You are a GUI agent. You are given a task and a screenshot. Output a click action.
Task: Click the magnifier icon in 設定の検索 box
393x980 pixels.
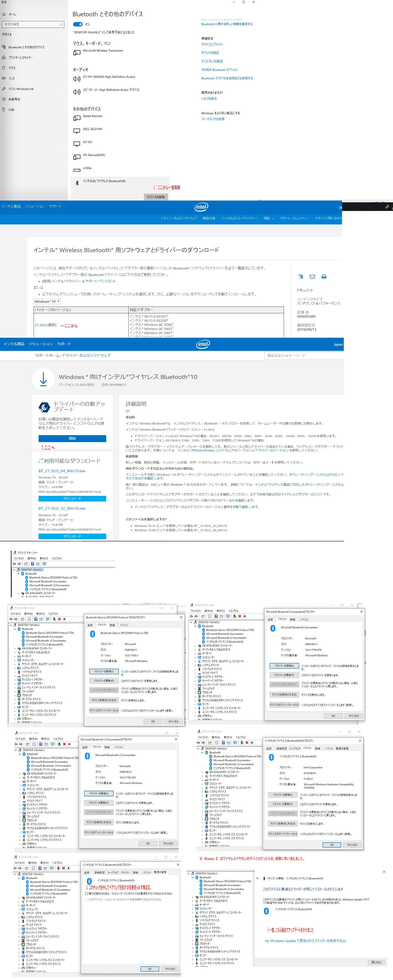point(61,24)
